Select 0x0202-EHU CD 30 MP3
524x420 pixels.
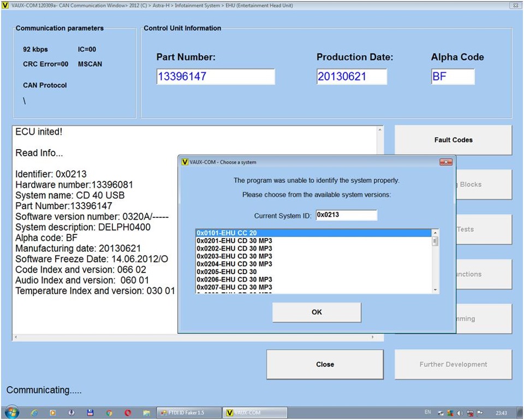pos(313,249)
